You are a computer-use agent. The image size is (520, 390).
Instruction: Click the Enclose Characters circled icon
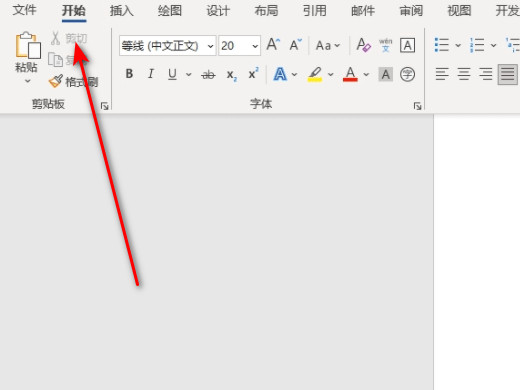tap(407, 74)
